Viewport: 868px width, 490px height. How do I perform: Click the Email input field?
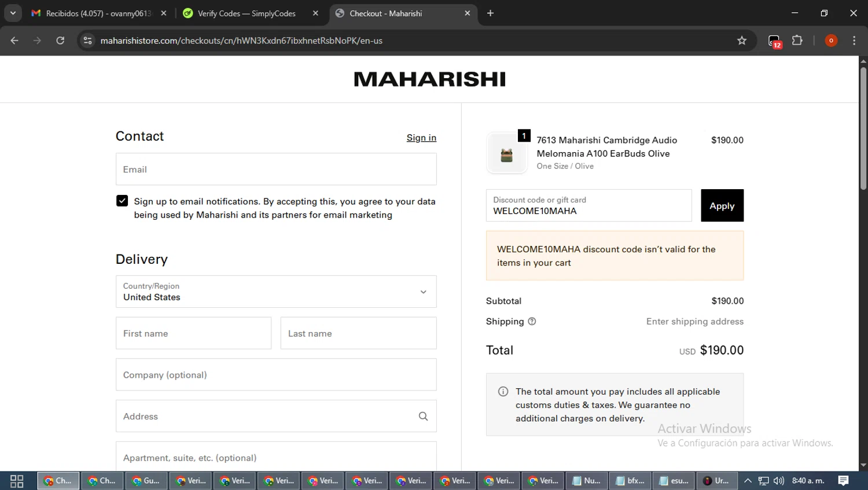coord(276,169)
